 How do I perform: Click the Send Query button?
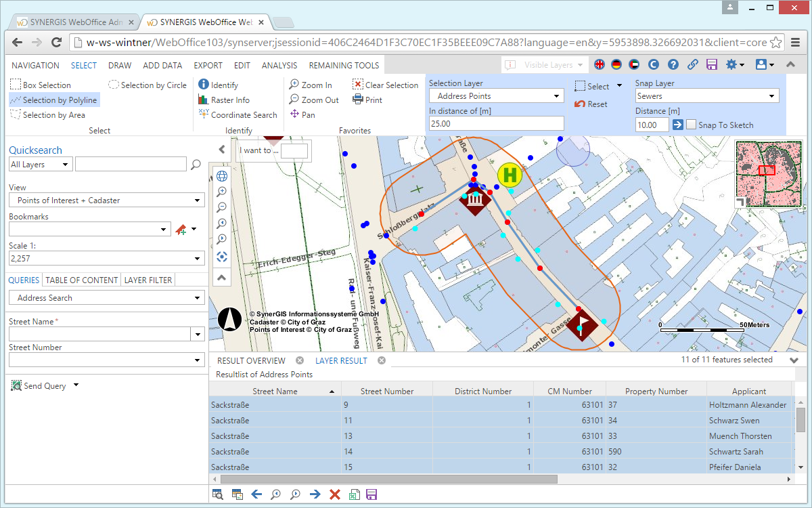(x=39, y=385)
